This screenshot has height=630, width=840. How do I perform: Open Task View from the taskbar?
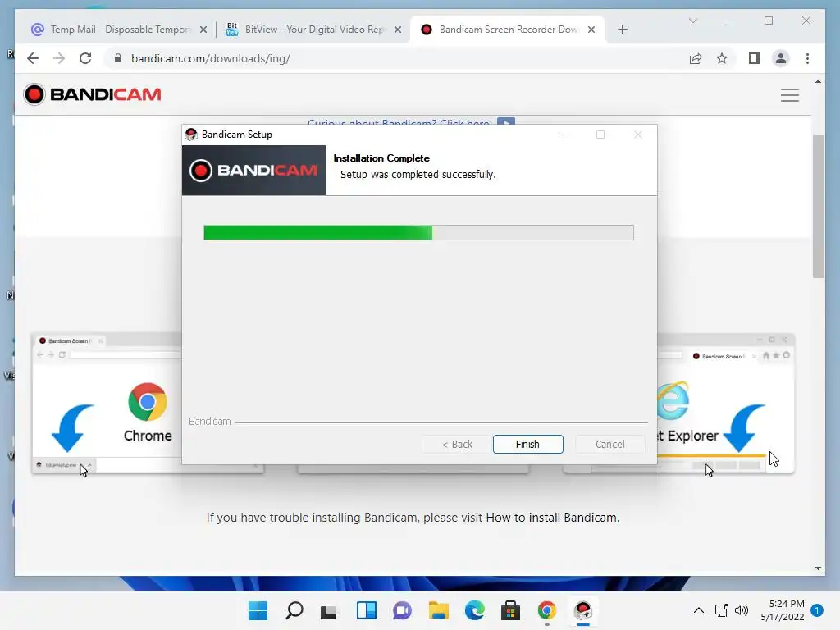[330, 610]
